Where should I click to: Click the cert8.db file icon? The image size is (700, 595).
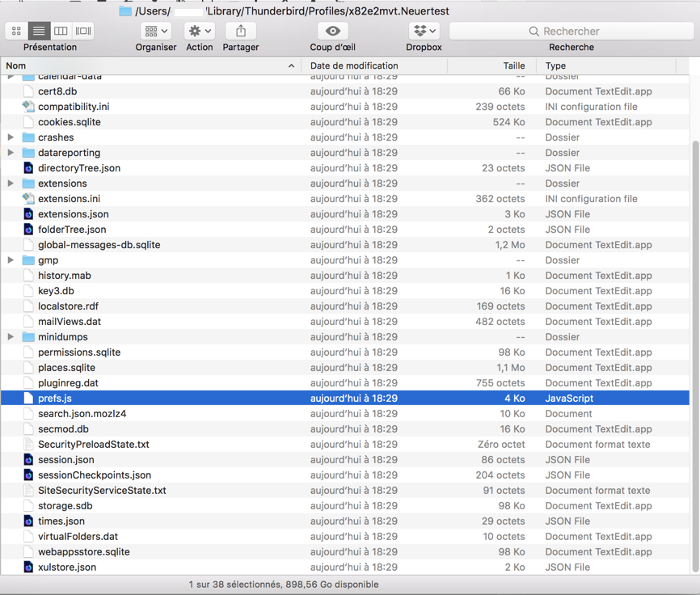[x=28, y=91]
